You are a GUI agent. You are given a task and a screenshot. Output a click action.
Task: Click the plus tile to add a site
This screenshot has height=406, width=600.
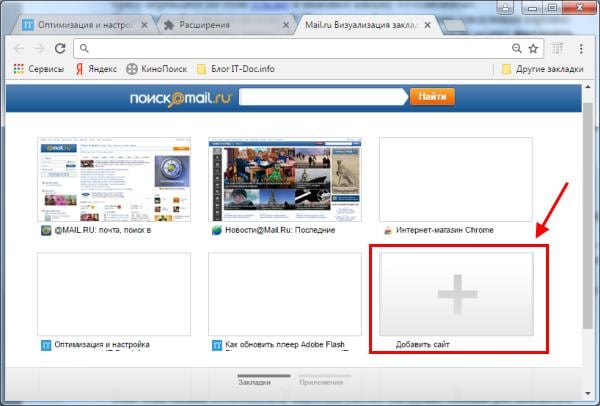[456, 294]
